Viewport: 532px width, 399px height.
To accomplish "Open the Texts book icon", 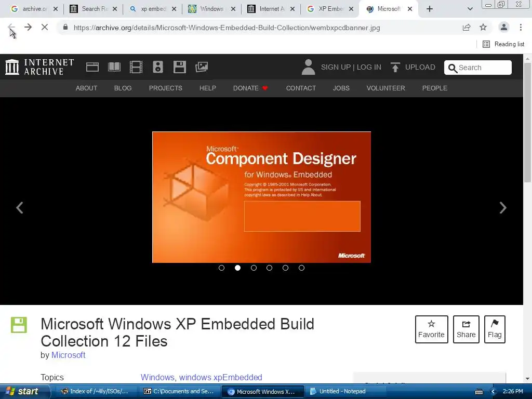I will click(x=114, y=67).
